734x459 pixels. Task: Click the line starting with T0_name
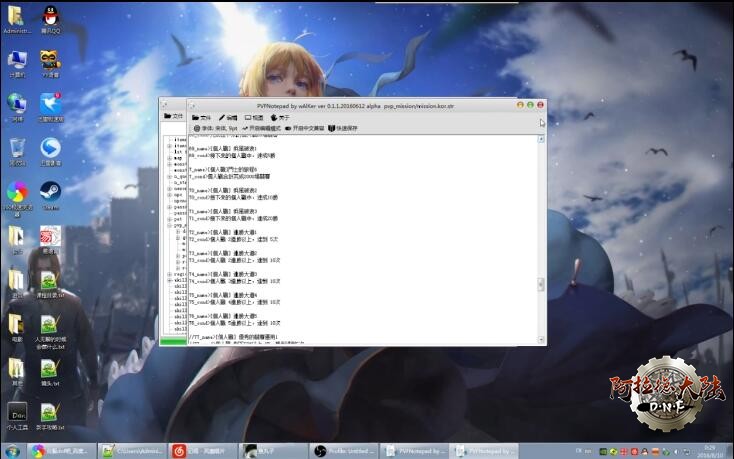coord(222,190)
